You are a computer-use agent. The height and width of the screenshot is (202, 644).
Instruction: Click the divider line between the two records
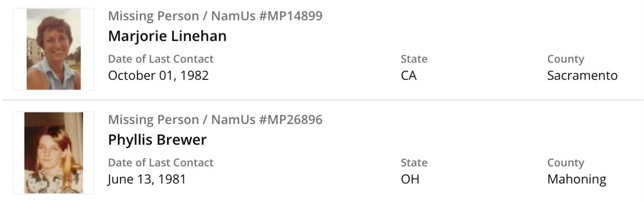322,100
